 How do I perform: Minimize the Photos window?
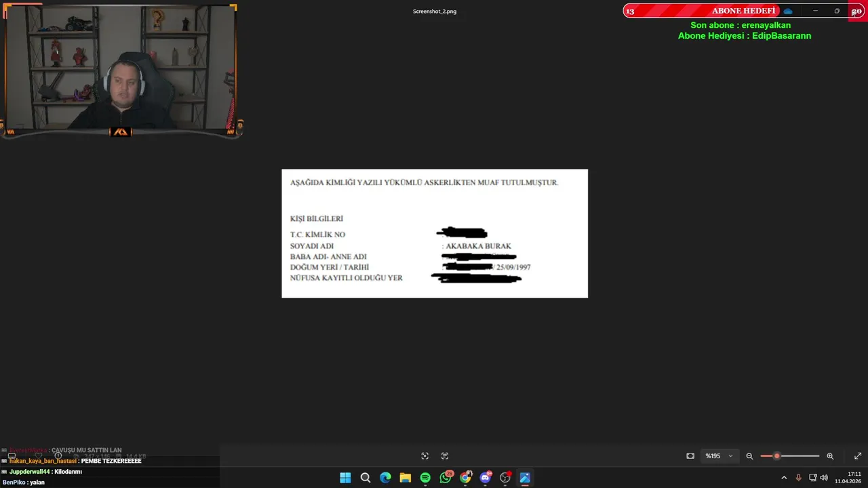(815, 11)
